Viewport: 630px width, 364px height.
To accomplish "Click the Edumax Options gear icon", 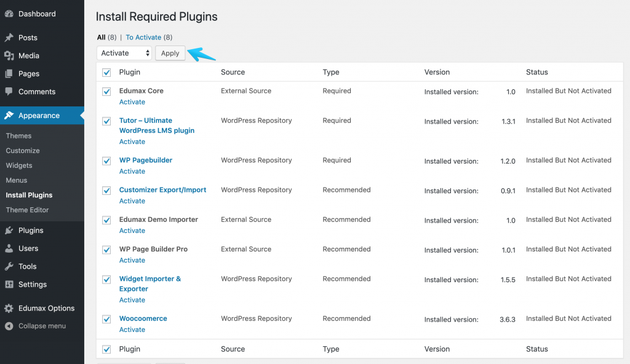I will 9,308.
